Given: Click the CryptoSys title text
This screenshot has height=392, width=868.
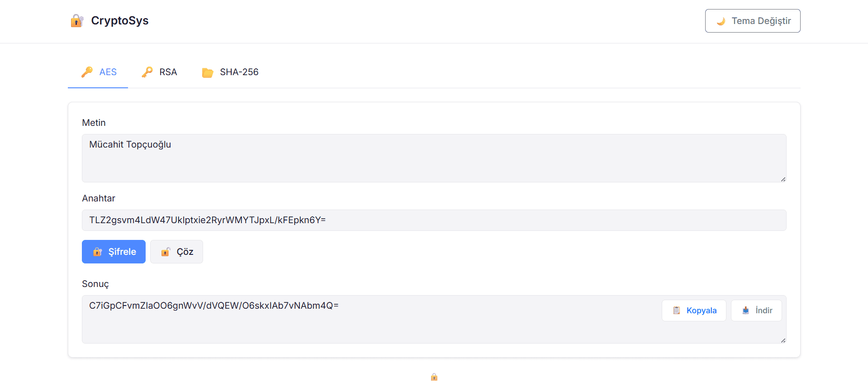Looking at the screenshot, I should tap(120, 21).
